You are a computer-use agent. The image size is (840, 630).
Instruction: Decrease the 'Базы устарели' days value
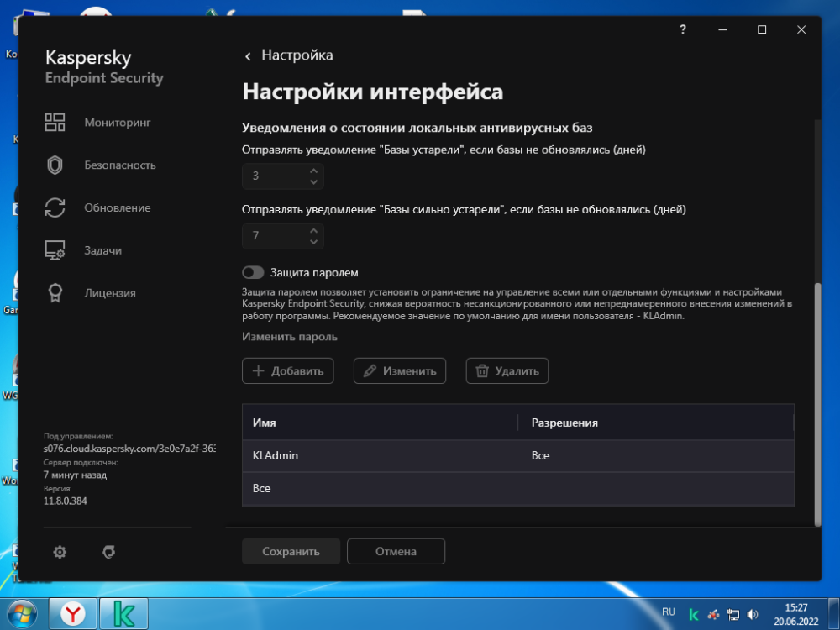[x=314, y=182]
